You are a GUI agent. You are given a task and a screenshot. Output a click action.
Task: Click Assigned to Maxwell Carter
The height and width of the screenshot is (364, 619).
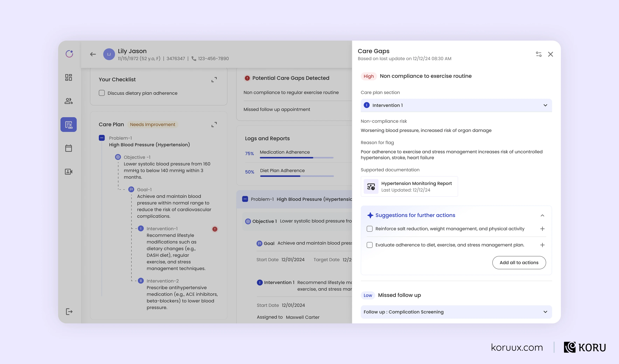click(288, 317)
